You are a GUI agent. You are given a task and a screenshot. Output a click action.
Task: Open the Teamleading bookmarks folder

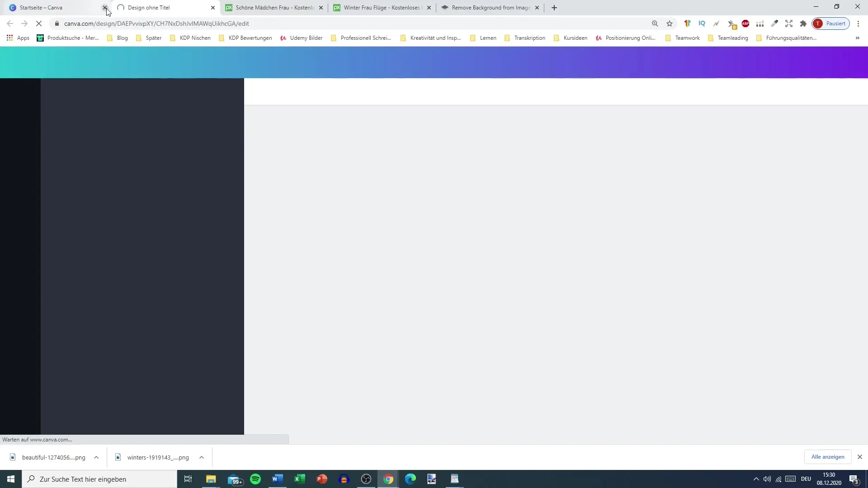(728, 38)
